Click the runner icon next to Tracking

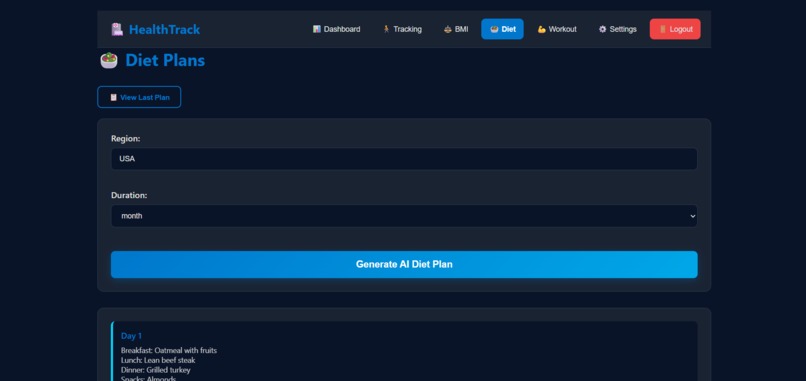(x=387, y=29)
